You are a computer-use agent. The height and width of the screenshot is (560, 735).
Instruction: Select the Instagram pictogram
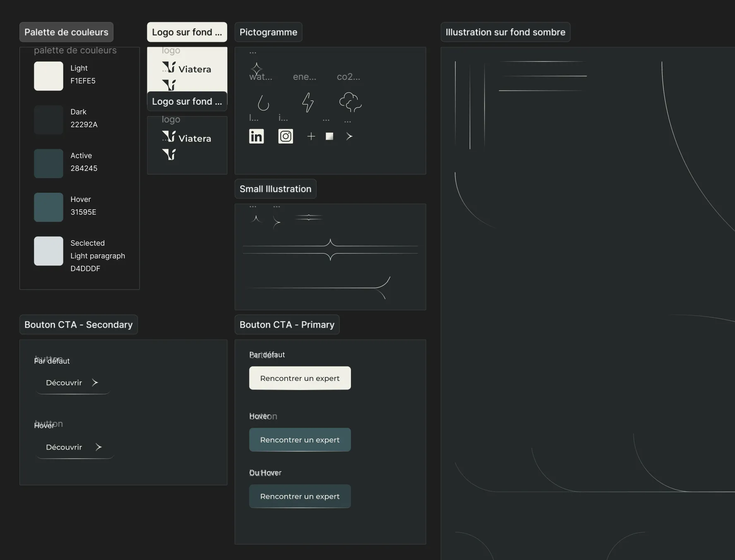point(286,136)
